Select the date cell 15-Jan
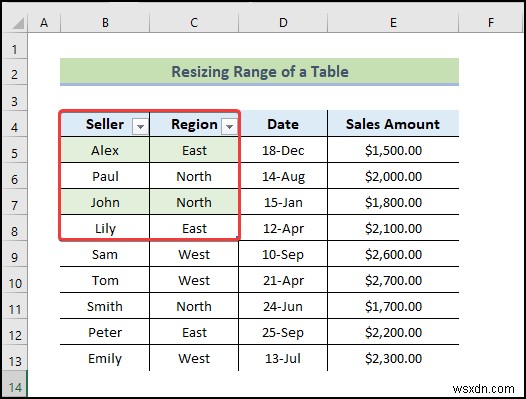Image resolution: width=526 pixels, height=399 pixels. pos(283,202)
